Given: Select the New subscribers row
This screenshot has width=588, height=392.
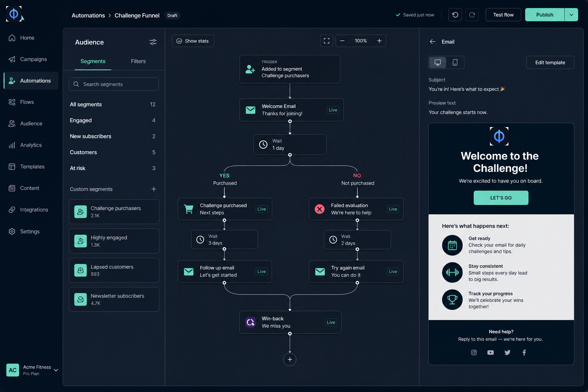Looking at the screenshot, I should (x=114, y=136).
